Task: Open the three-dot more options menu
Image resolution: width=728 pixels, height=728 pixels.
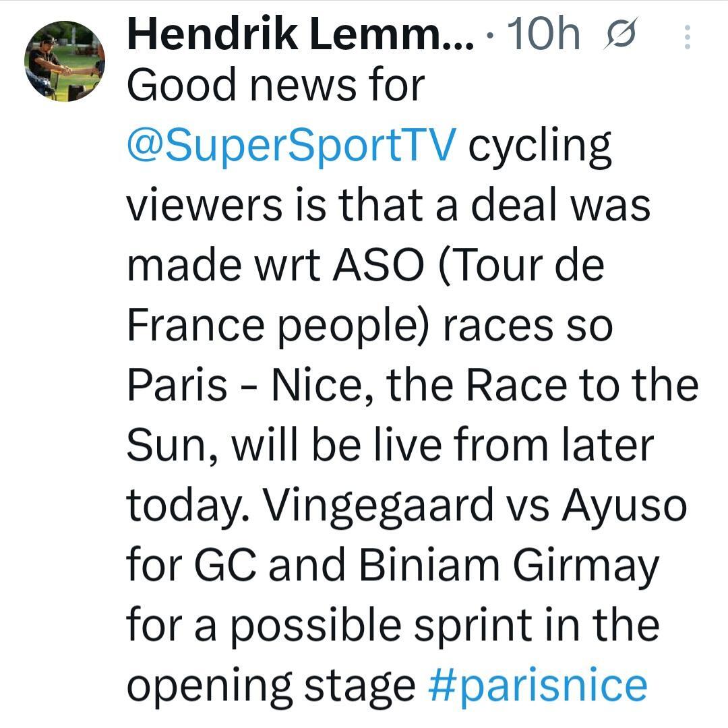Action: tap(687, 38)
